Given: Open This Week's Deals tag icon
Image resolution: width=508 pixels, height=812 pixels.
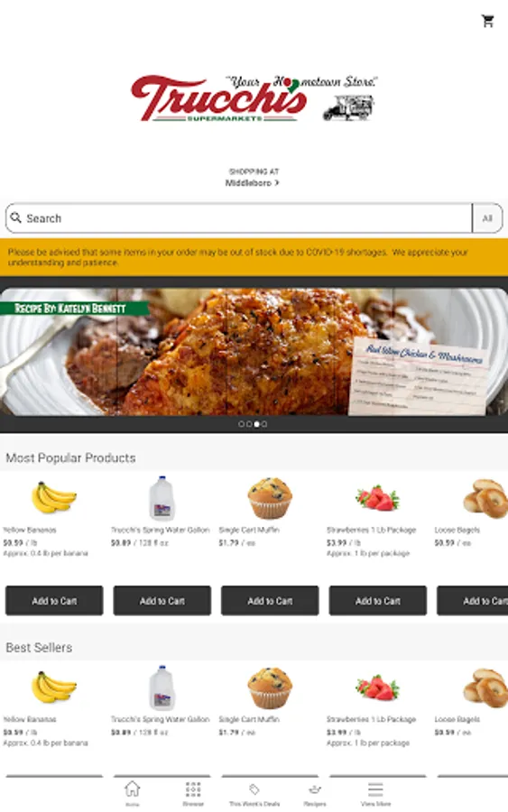Looking at the screenshot, I should point(254,789).
